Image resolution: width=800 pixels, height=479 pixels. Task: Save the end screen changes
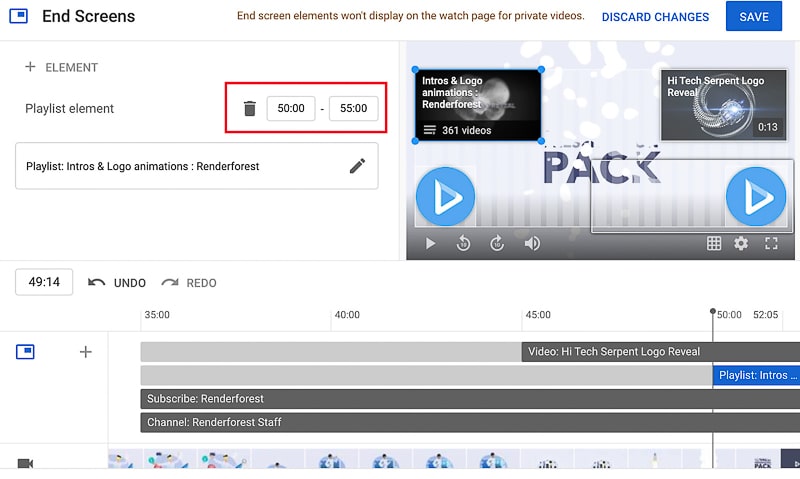click(x=754, y=16)
